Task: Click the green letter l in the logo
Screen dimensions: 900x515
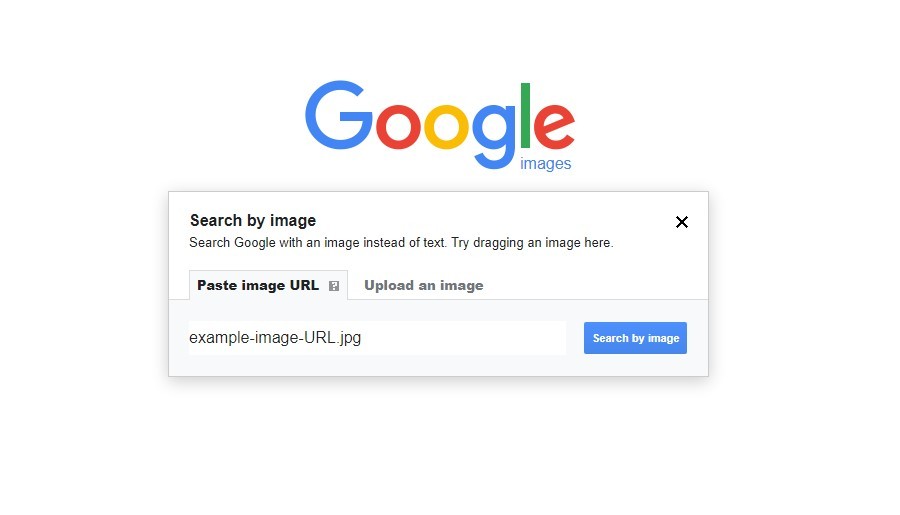Action: pyautogui.click(x=524, y=112)
